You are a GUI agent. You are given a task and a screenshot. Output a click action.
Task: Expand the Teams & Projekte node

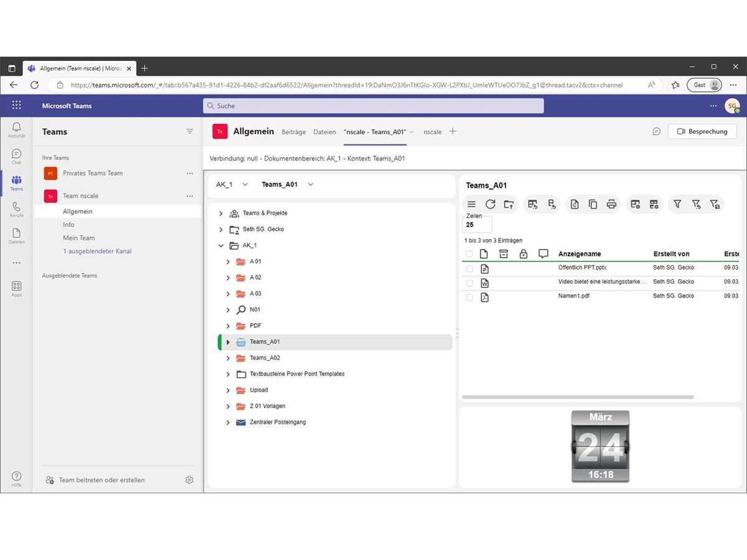click(x=220, y=213)
